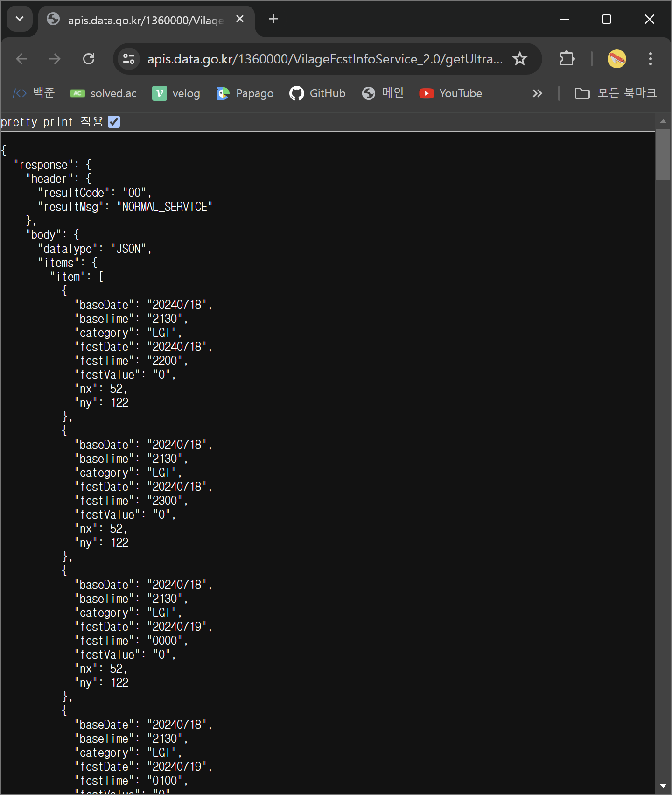
Task: Open a new tab with plus button
Action: click(273, 19)
